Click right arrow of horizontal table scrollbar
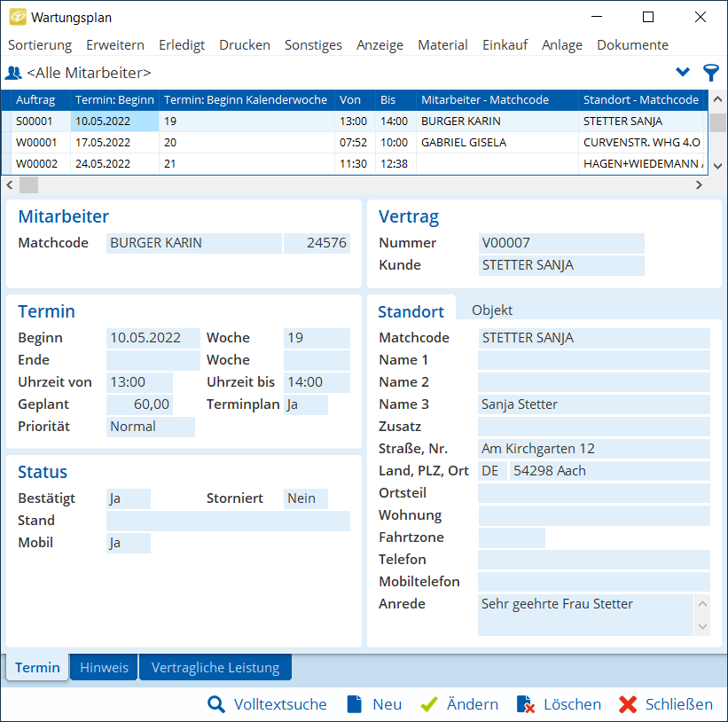The height and width of the screenshot is (722, 728). coord(699,184)
